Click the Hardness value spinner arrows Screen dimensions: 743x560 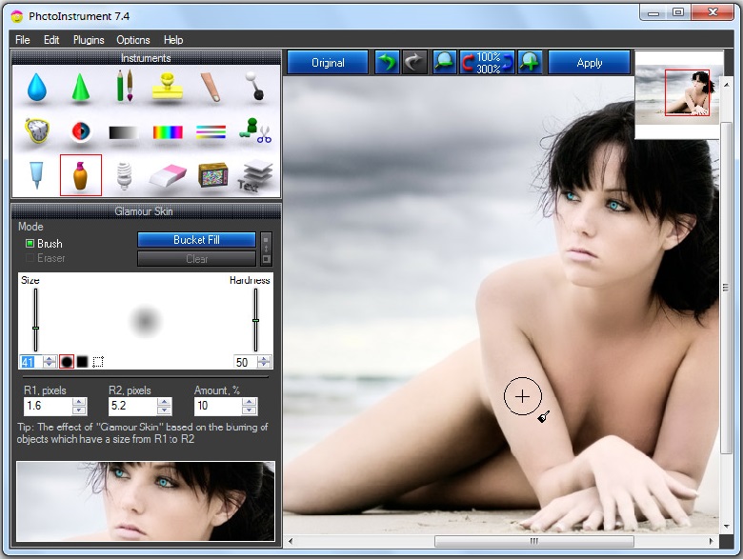[264, 363]
